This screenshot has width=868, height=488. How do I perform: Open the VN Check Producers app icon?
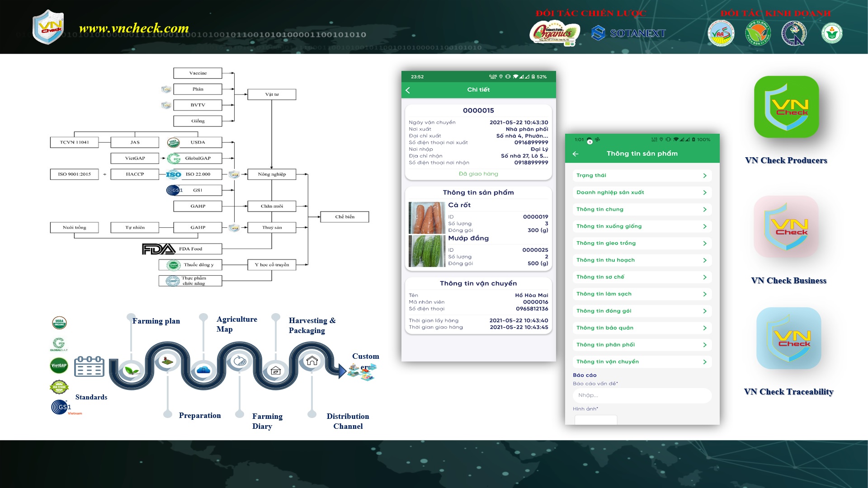[x=786, y=107]
